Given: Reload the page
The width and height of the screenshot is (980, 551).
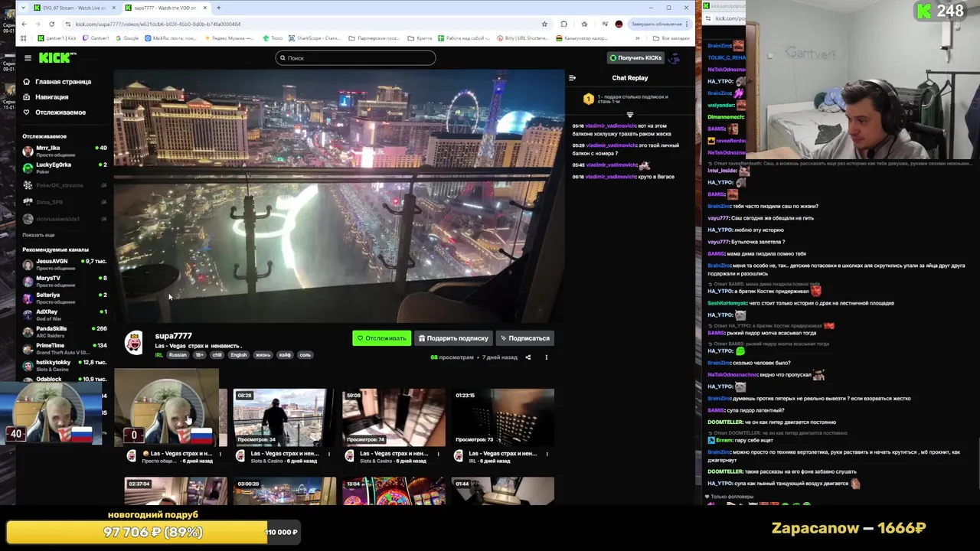Looking at the screenshot, I should [x=54, y=24].
